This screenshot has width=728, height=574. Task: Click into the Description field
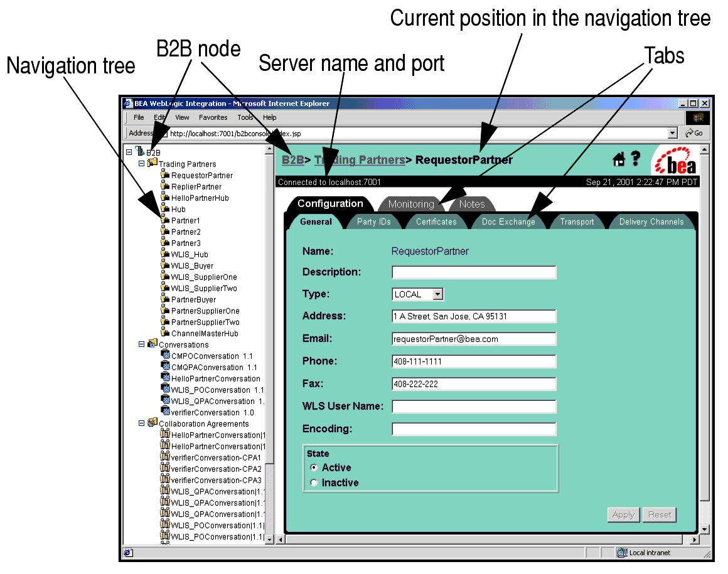click(474, 272)
